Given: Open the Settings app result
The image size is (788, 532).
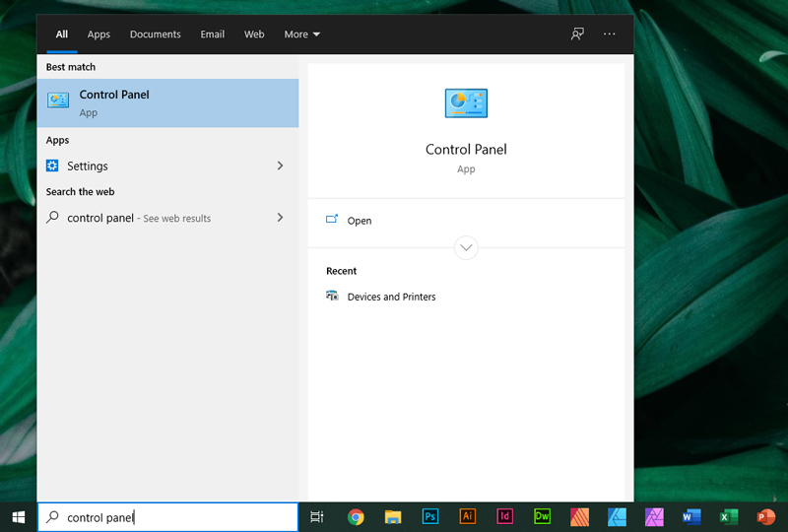Looking at the screenshot, I should tap(167, 166).
